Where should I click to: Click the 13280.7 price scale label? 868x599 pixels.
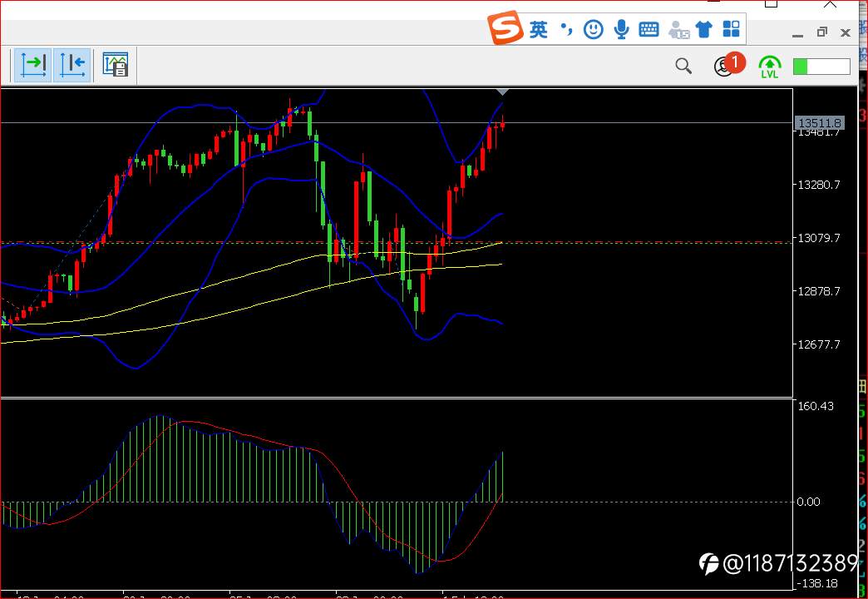pyautogui.click(x=819, y=185)
